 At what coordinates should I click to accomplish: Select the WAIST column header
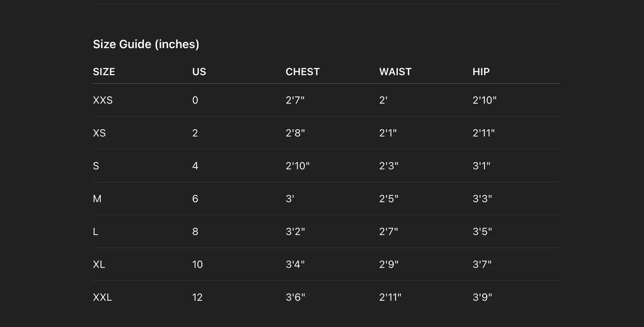(395, 72)
